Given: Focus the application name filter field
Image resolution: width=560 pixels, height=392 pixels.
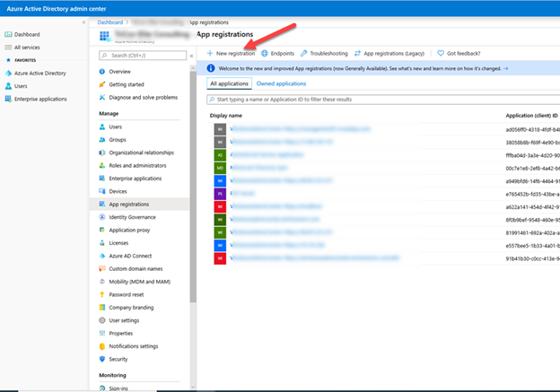Looking at the screenshot, I should (383, 100).
